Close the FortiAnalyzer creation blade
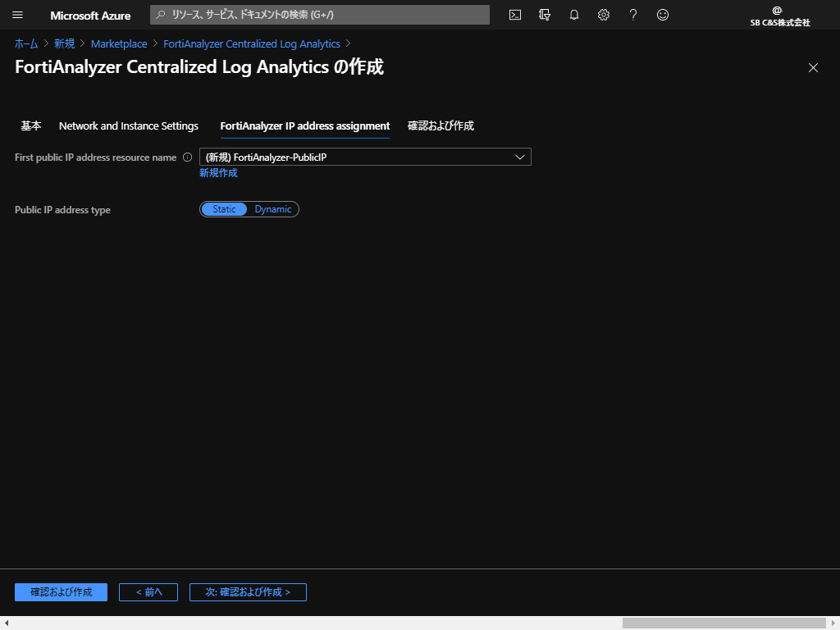Image resolution: width=840 pixels, height=630 pixels. pyautogui.click(x=813, y=67)
